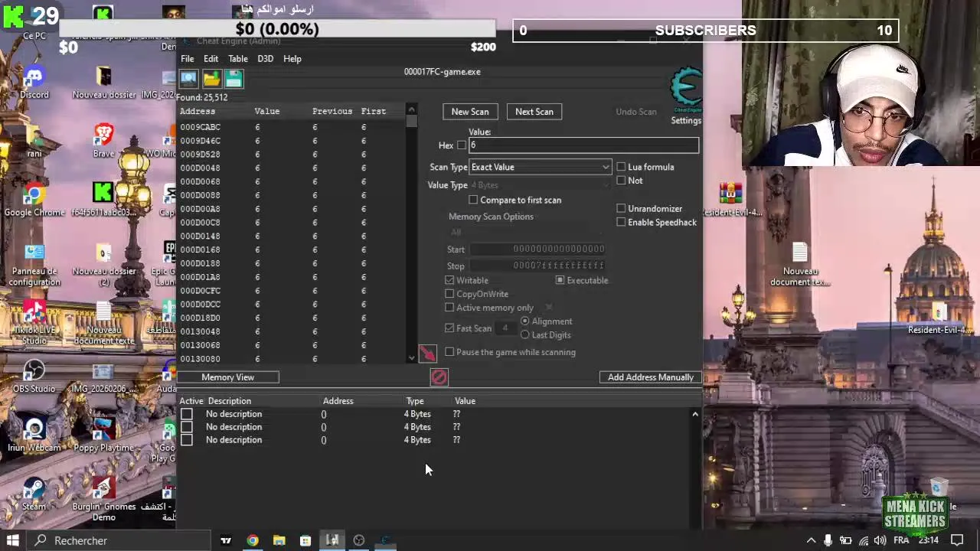Open the Value Type dropdown
Image resolution: width=980 pixels, height=551 pixels.
click(x=541, y=185)
